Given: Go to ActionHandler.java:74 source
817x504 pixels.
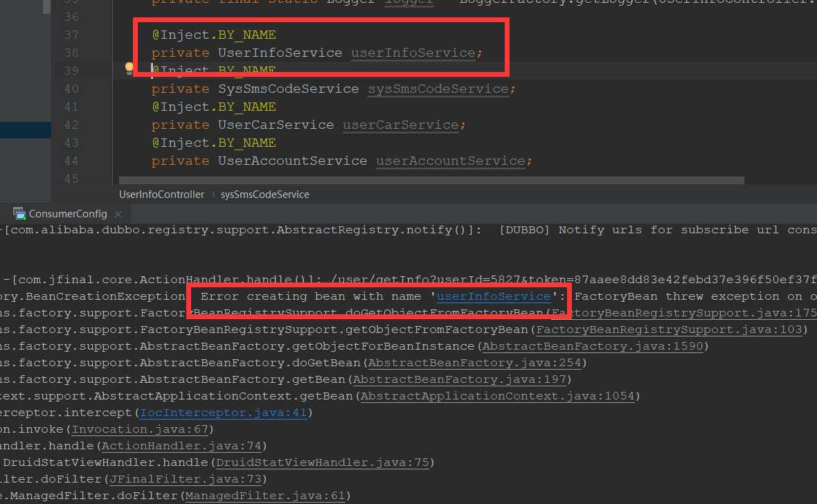Looking at the screenshot, I should click(180, 446).
